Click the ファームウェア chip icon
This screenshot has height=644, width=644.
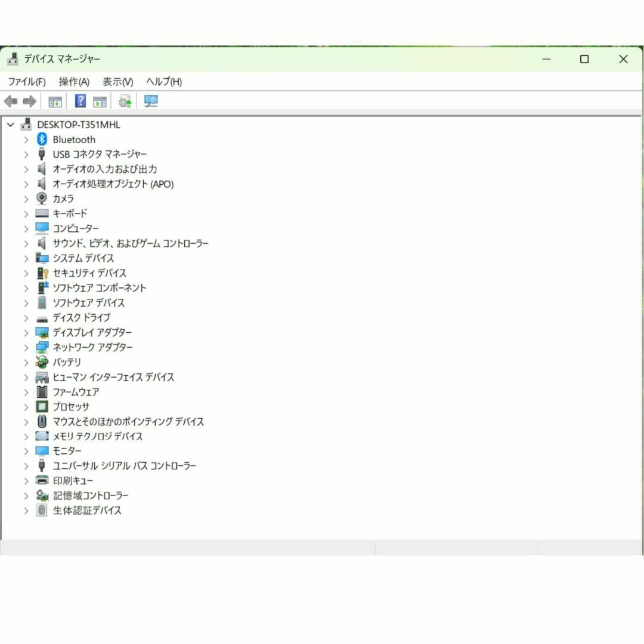point(42,391)
